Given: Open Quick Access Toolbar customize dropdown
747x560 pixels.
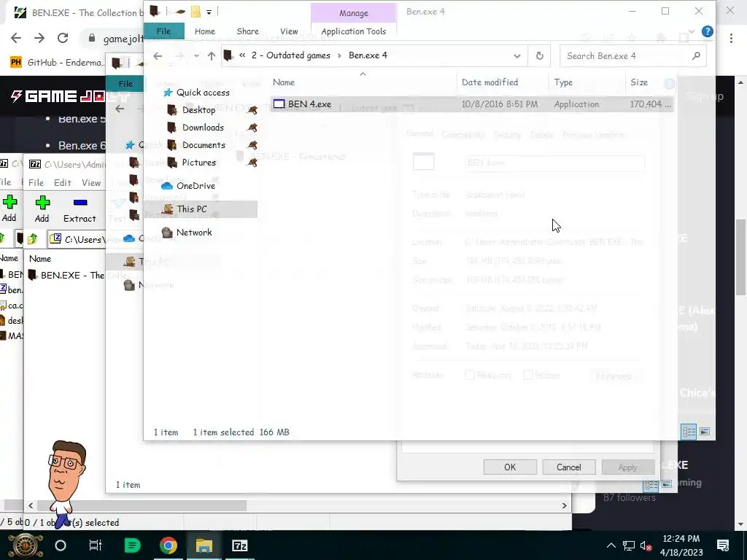Looking at the screenshot, I should pos(209,12).
